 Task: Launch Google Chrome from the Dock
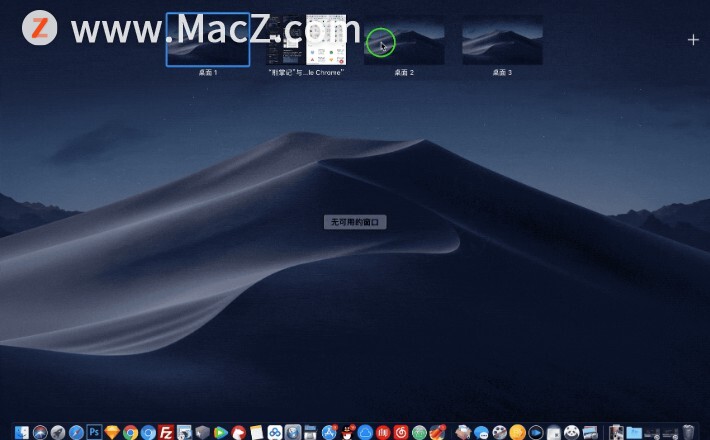130,433
